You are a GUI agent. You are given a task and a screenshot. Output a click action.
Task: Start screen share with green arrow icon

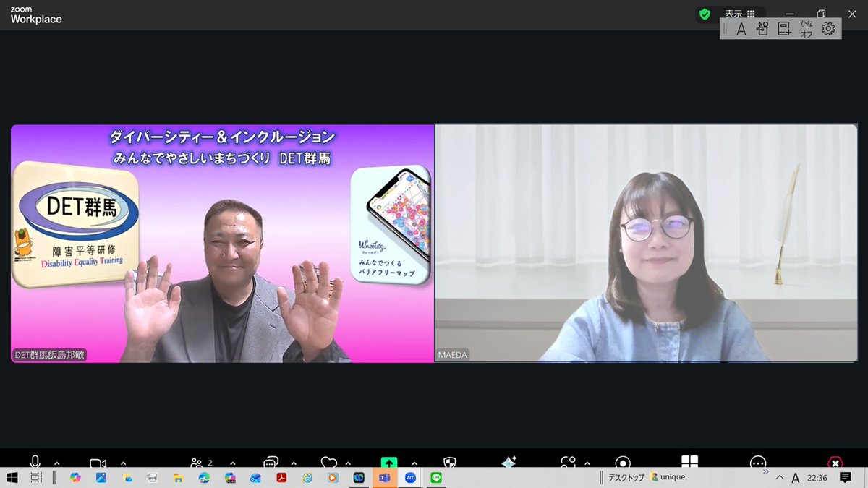[x=389, y=463]
